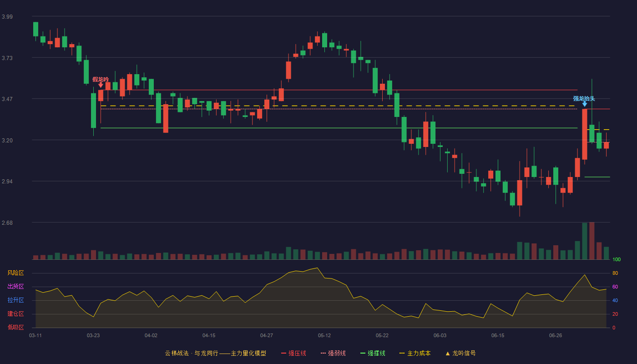
Task: Toggle the 强压线 legend series
Action: 293,353
